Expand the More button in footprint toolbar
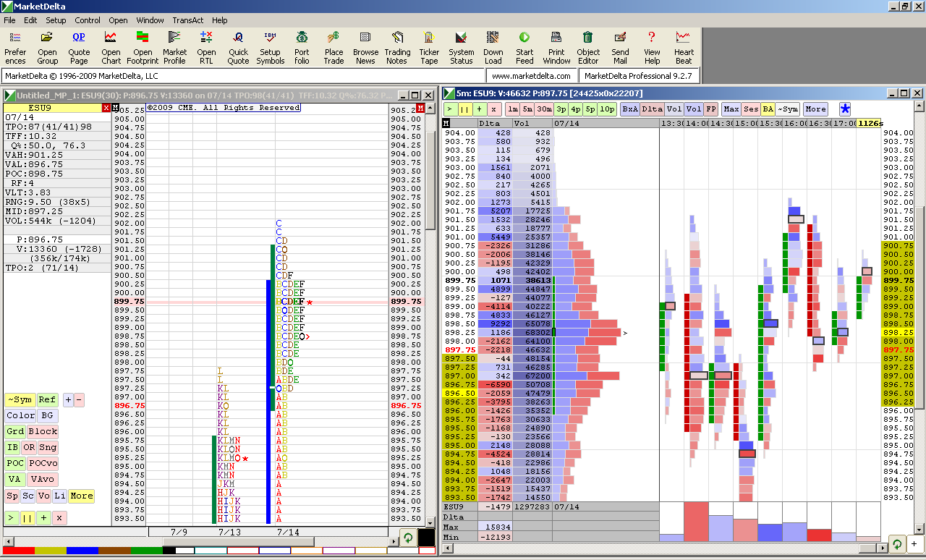 pos(815,109)
